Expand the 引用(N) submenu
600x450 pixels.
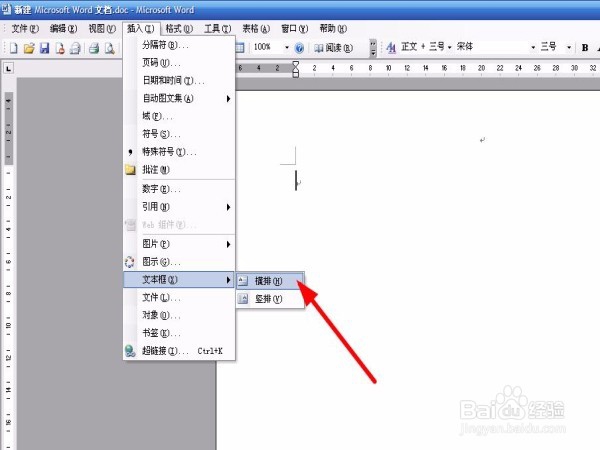coord(179,207)
